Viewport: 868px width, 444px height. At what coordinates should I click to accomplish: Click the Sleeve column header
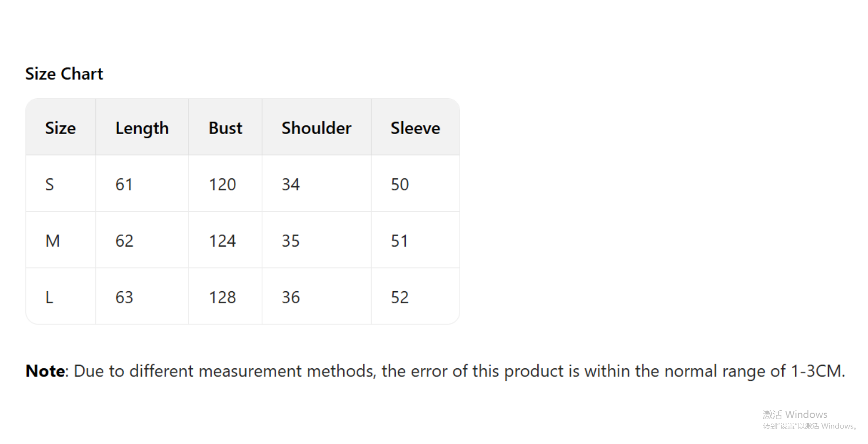(x=415, y=128)
